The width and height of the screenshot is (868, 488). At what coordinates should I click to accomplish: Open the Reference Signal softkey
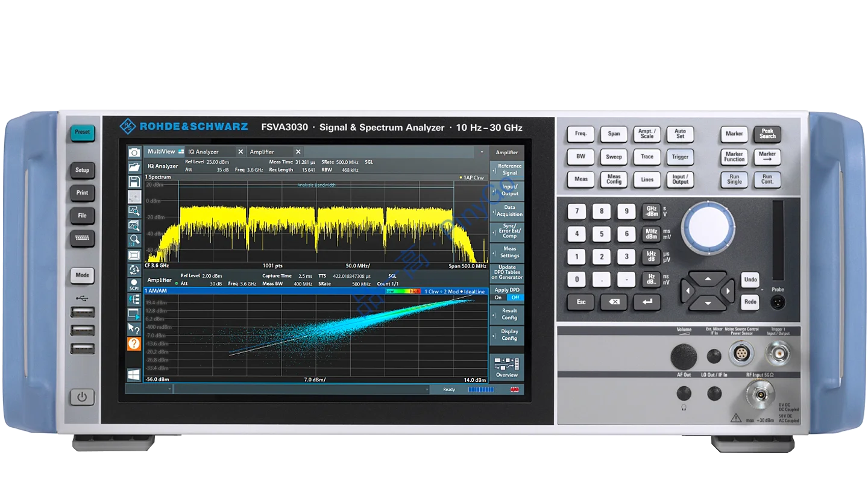(506, 169)
